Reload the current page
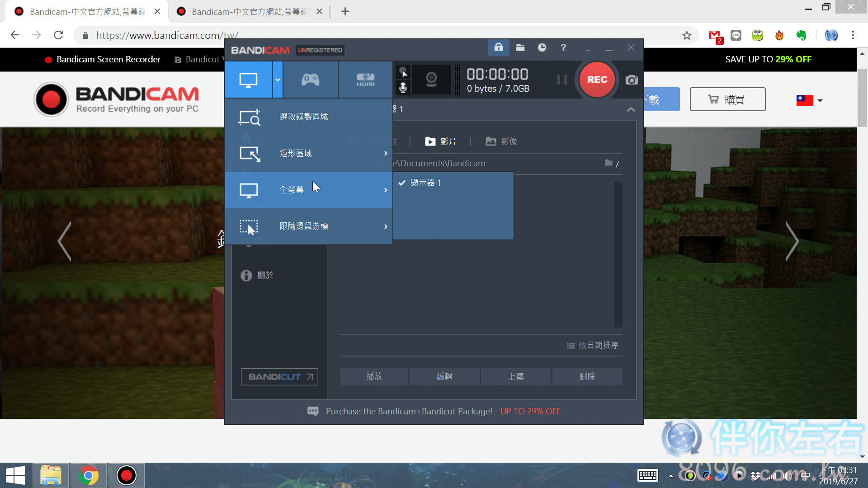The height and width of the screenshot is (488, 868). click(58, 35)
